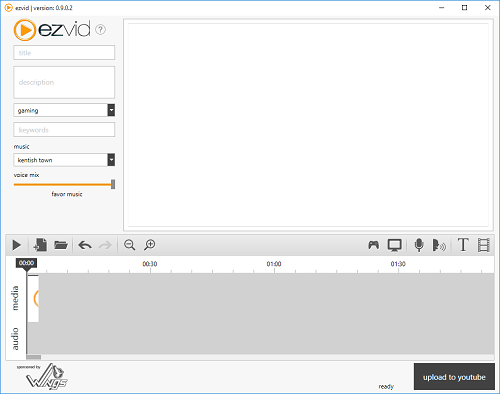Image resolution: width=500 pixels, height=394 pixels.
Task: Expand the kentish town music dropdown
Action: tap(111, 160)
